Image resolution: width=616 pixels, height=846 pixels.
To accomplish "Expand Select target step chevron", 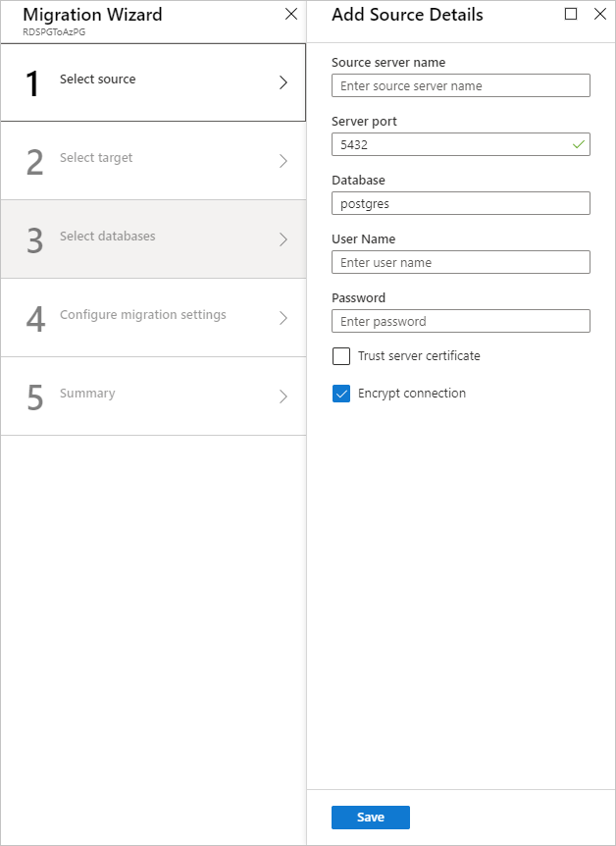I will tap(283, 161).
